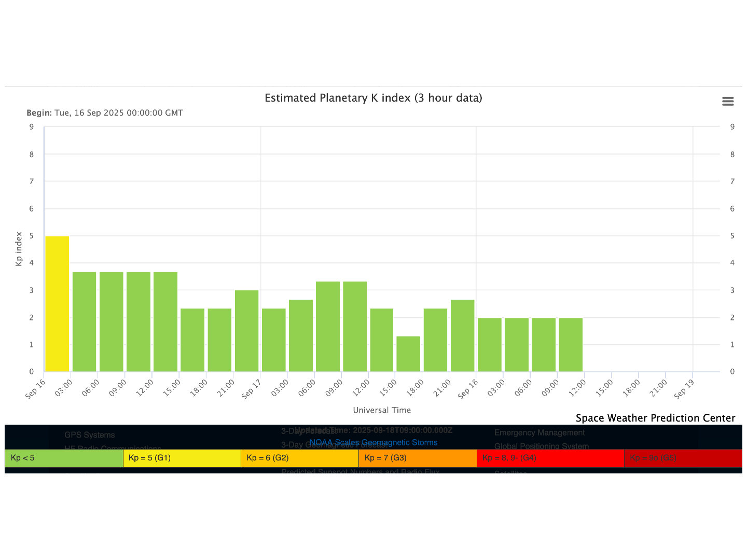Open the Emergency Management link

click(539, 432)
